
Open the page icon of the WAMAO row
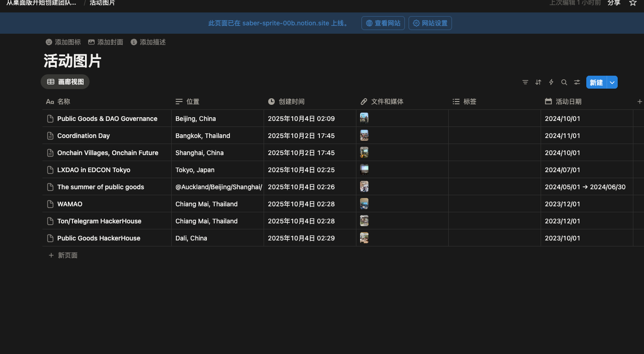(x=50, y=204)
